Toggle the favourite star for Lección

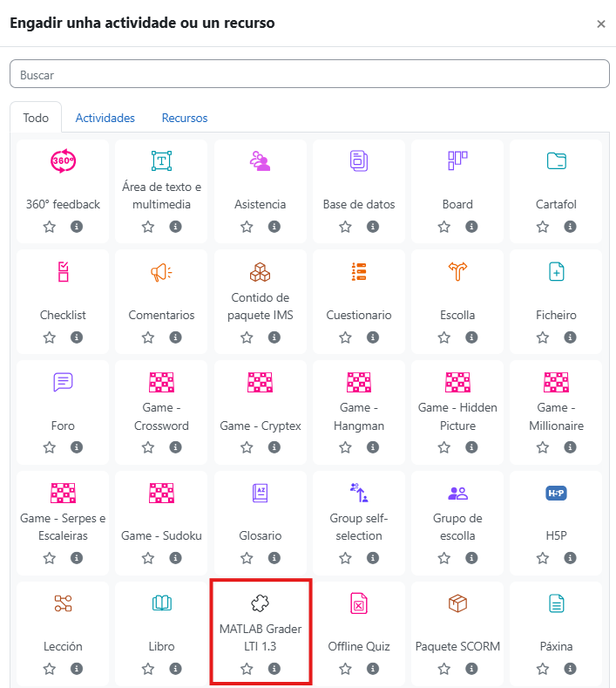click(x=50, y=669)
